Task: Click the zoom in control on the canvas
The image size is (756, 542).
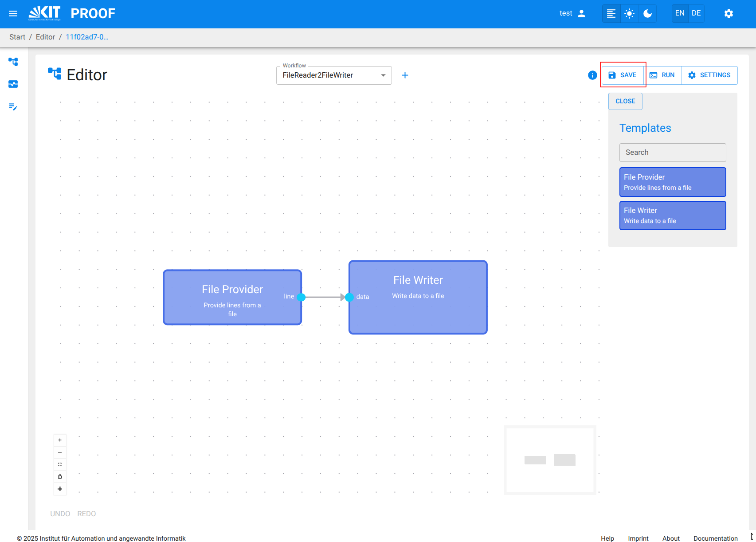Action: point(60,440)
